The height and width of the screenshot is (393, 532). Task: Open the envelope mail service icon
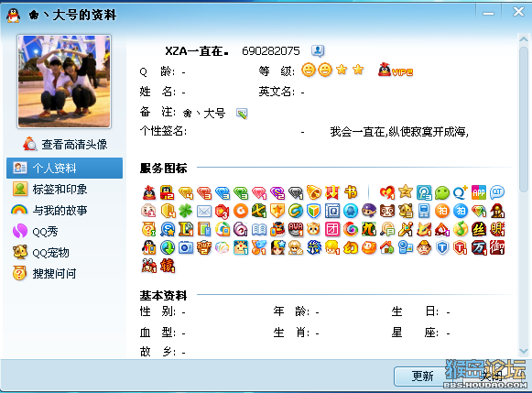(x=204, y=211)
